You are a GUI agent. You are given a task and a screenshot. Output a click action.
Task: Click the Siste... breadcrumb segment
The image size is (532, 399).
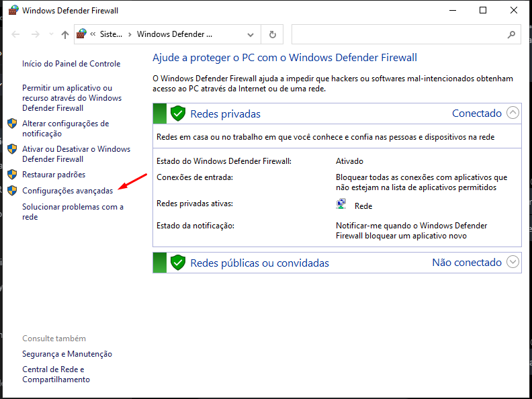tap(111, 34)
